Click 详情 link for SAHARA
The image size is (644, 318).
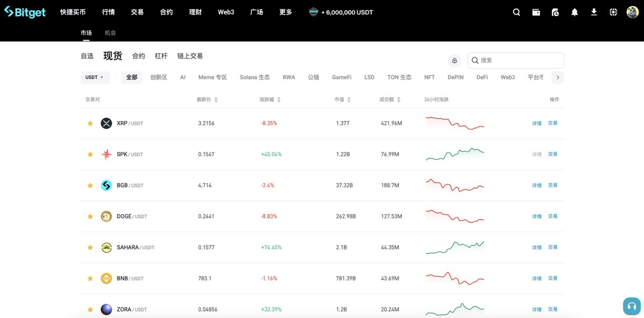pos(537,247)
